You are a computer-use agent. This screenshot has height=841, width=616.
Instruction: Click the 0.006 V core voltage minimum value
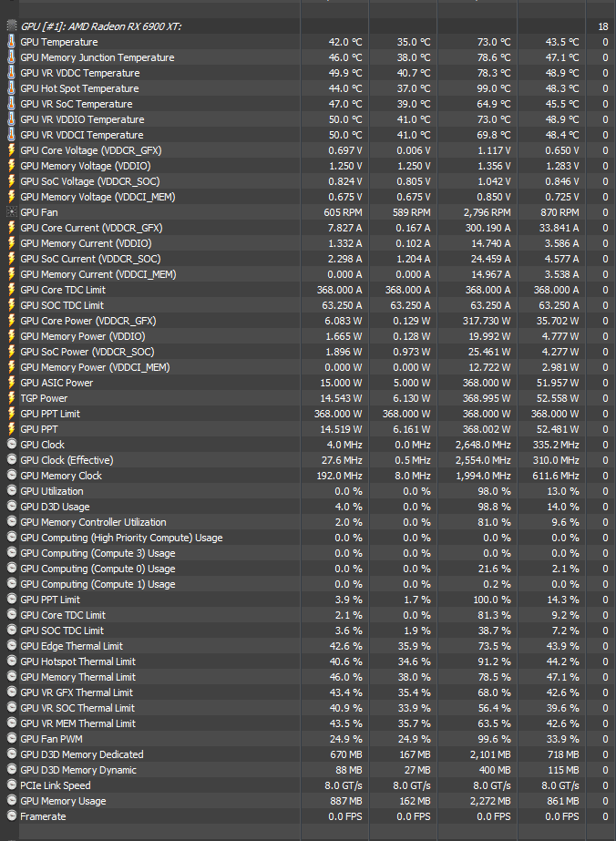point(414,150)
